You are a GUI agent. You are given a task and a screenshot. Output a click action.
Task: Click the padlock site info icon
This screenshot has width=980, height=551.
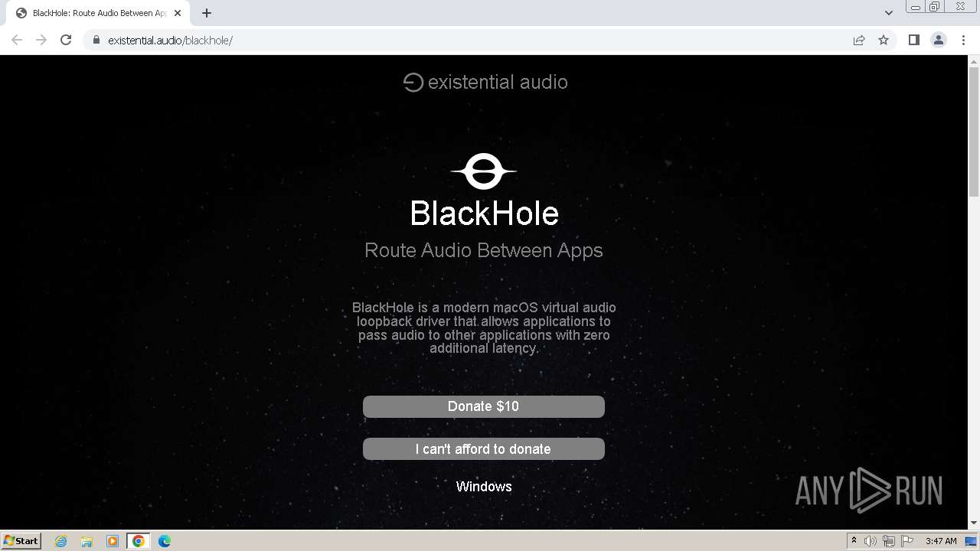pyautogui.click(x=96, y=40)
